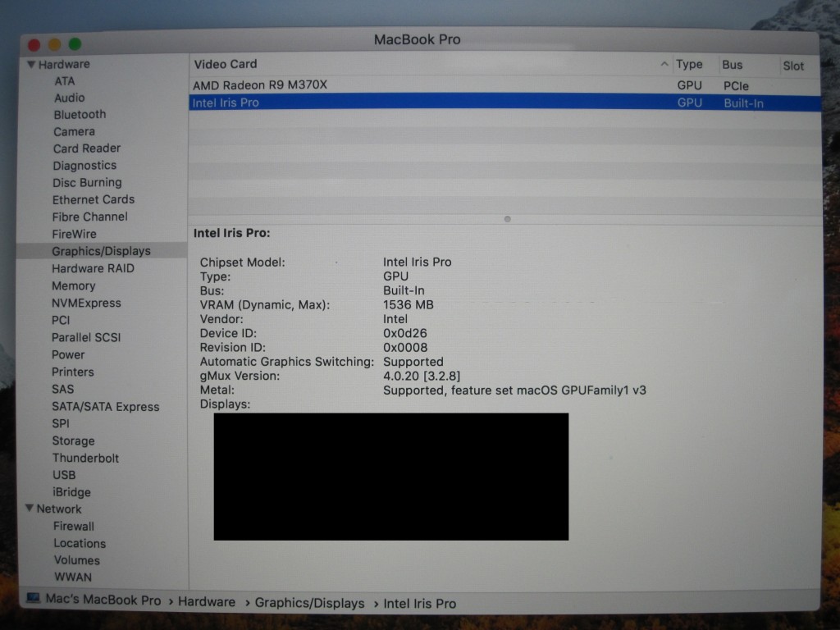
Task: Select SAS in the sidebar
Action: point(62,389)
